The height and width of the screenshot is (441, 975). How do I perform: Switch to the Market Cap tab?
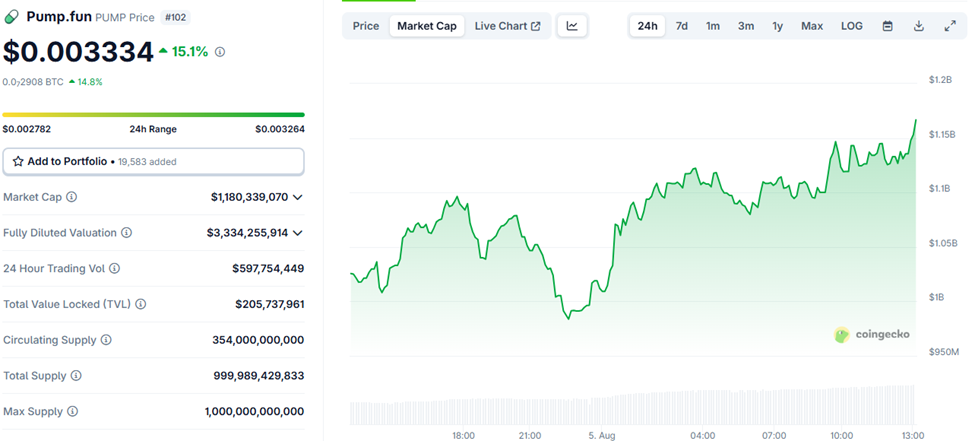click(427, 26)
